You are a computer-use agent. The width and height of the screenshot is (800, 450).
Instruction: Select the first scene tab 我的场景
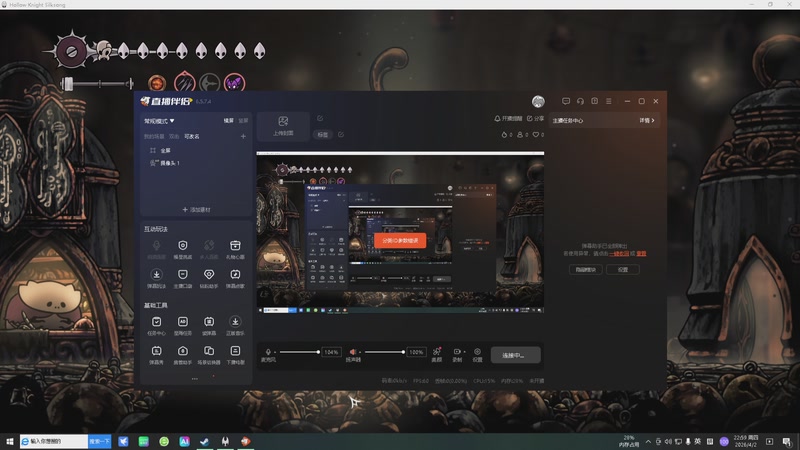154,137
